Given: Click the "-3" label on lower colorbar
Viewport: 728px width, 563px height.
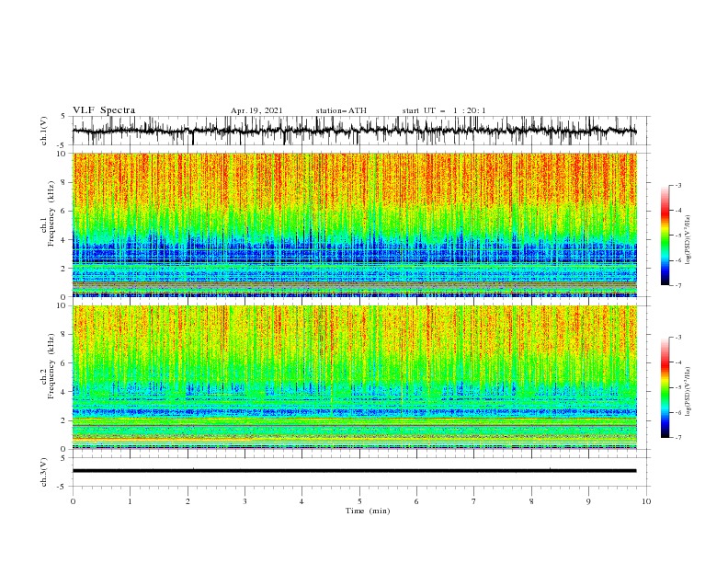Looking at the screenshot, I should (x=678, y=338).
